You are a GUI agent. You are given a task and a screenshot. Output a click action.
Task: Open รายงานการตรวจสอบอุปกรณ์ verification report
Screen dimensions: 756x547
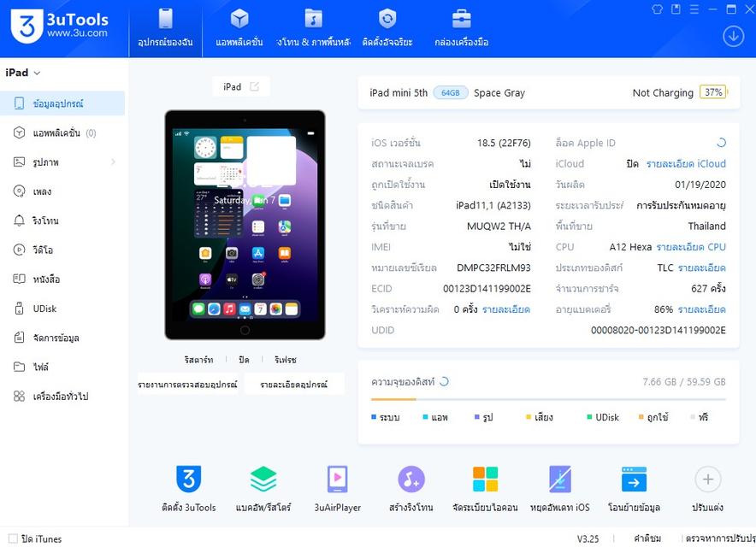click(x=187, y=384)
